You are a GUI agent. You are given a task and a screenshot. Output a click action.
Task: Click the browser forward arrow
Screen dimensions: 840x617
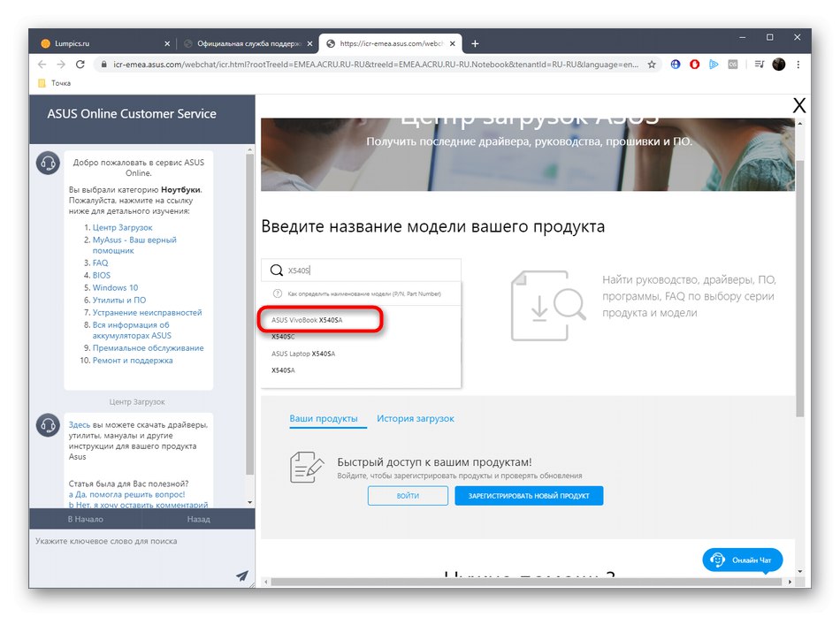coord(61,65)
